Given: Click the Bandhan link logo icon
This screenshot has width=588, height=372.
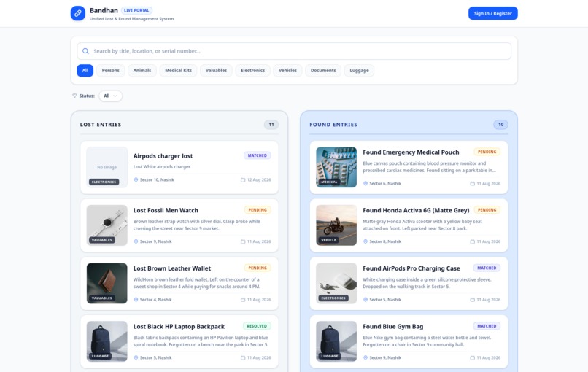Looking at the screenshot, I should 77,13.
